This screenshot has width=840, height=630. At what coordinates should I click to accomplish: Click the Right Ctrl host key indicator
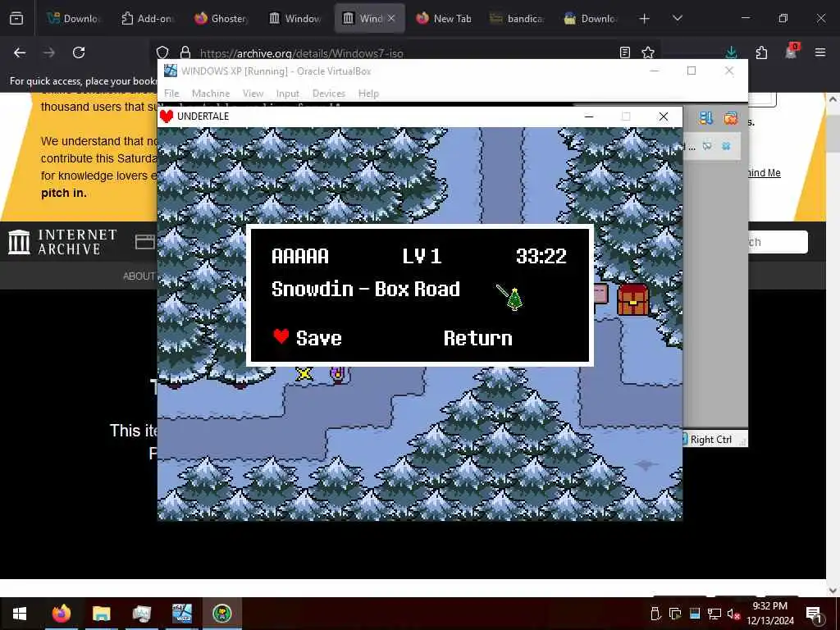(710, 440)
